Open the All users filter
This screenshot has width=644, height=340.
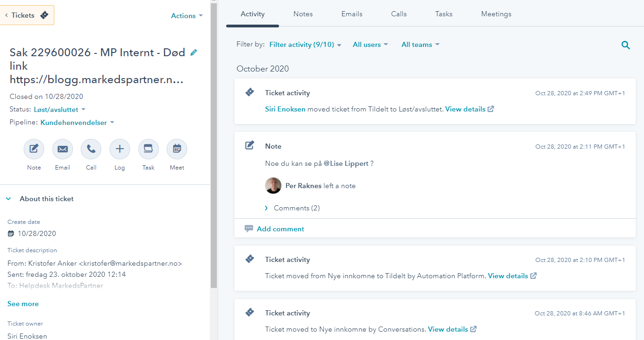pos(370,45)
